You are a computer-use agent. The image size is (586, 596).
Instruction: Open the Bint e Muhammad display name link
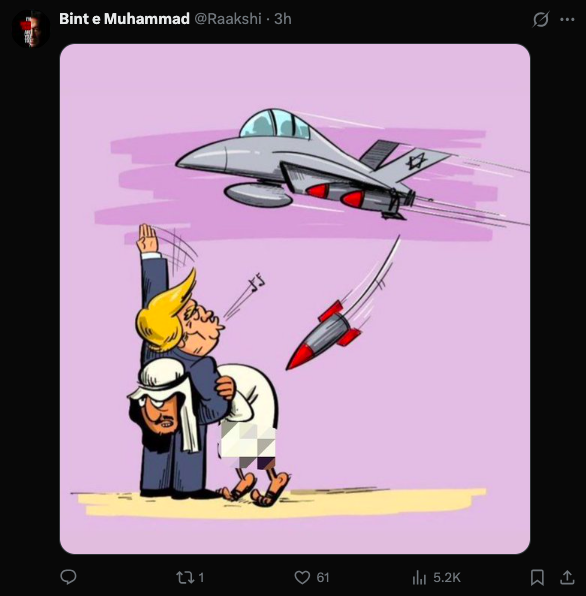124,19
